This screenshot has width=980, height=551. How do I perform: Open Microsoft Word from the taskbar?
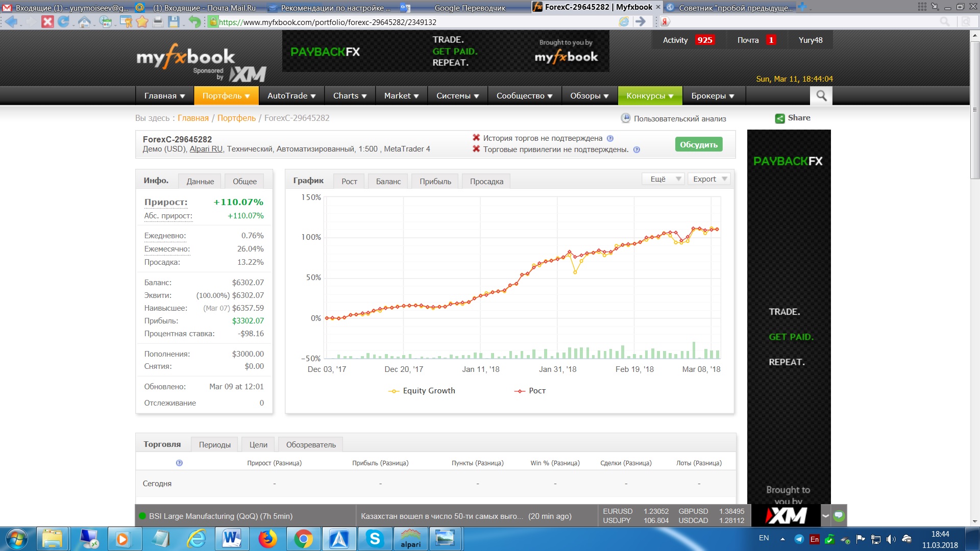tap(232, 539)
